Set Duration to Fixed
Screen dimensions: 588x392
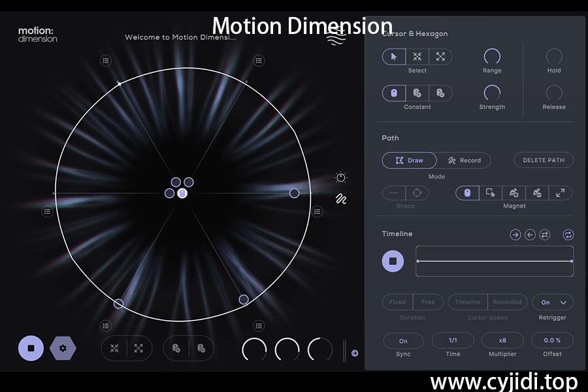[x=397, y=302]
